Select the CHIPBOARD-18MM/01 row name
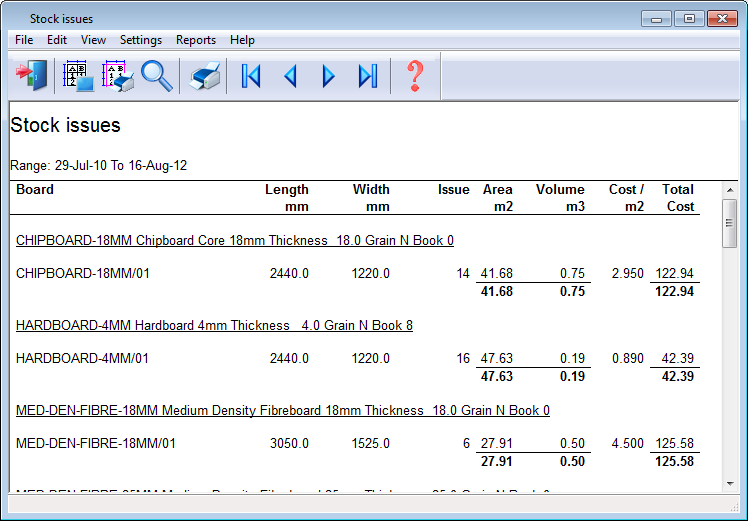Image resolution: width=748 pixels, height=521 pixels. tap(83, 273)
